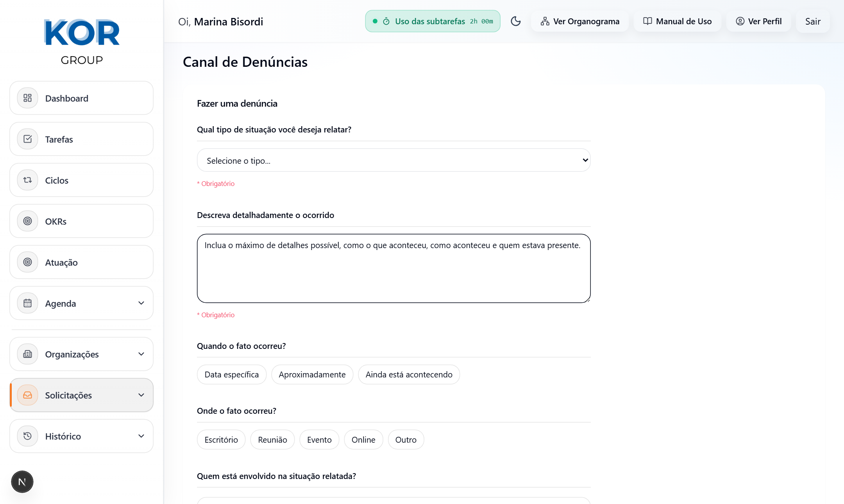Toggle dark mode with the moon icon

(x=516, y=21)
